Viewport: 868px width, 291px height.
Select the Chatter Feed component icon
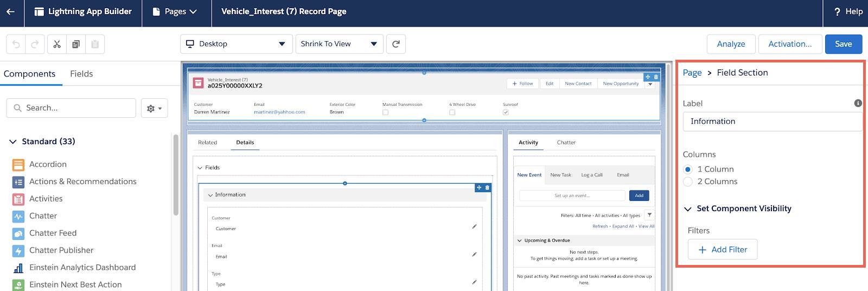[x=18, y=233]
